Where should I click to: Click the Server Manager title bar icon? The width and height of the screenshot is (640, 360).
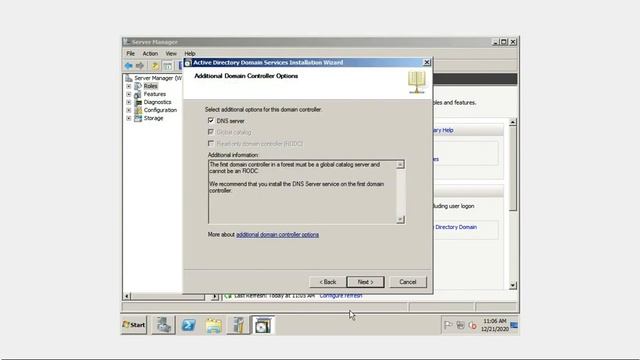(127, 42)
